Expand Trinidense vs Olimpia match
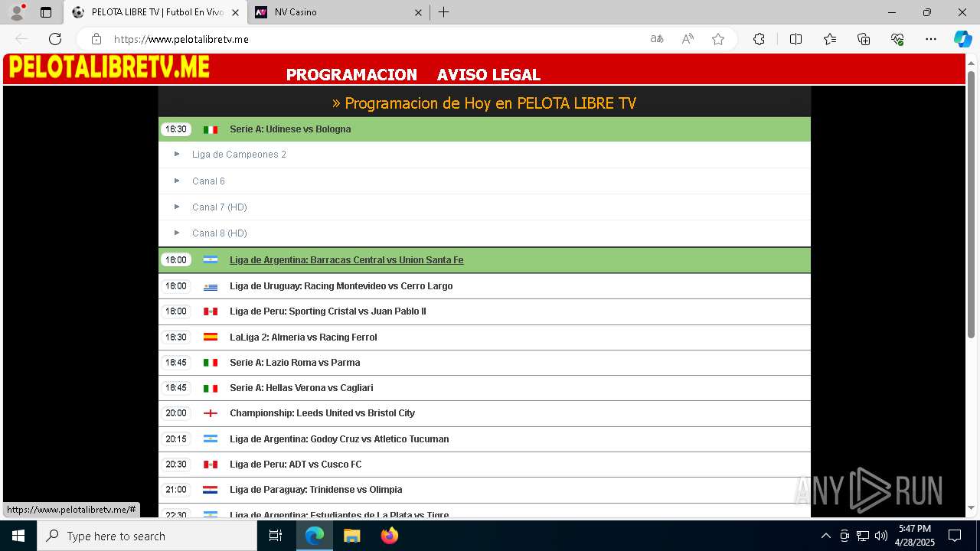980x551 pixels. pyautogui.click(x=485, y=490)
